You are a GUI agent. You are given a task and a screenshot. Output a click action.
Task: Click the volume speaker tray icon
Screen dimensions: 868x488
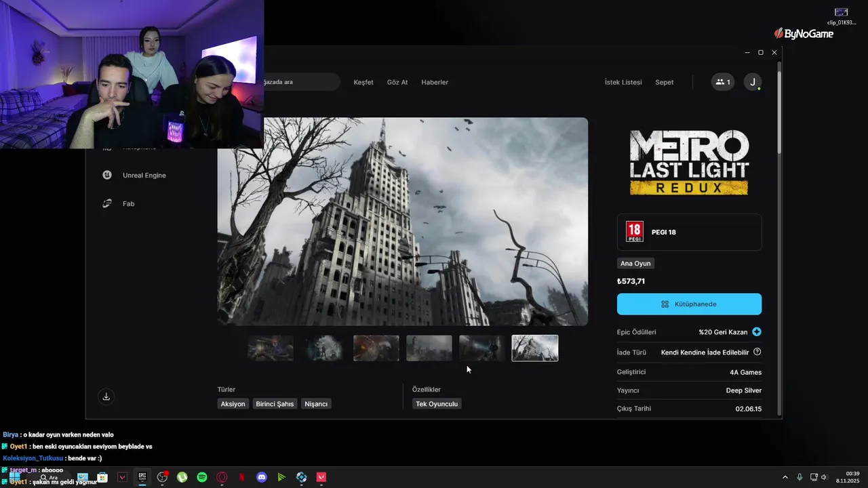[824, 477]
